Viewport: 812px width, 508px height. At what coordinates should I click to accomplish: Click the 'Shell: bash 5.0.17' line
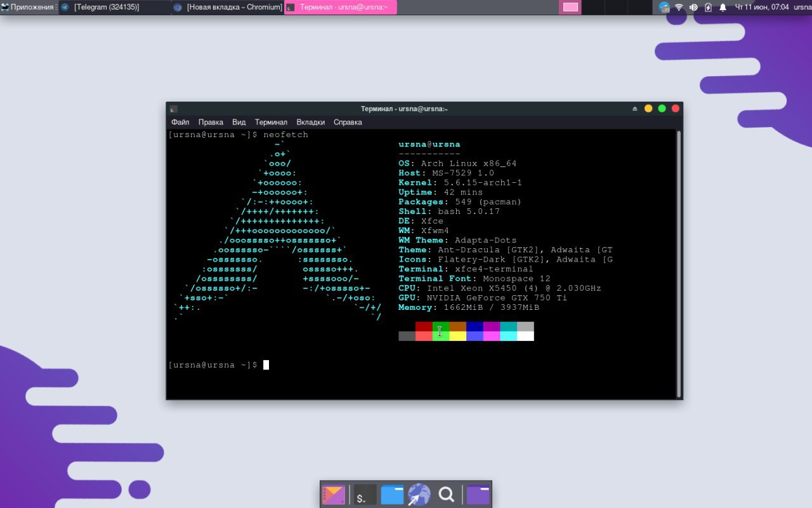pos(449,211)
